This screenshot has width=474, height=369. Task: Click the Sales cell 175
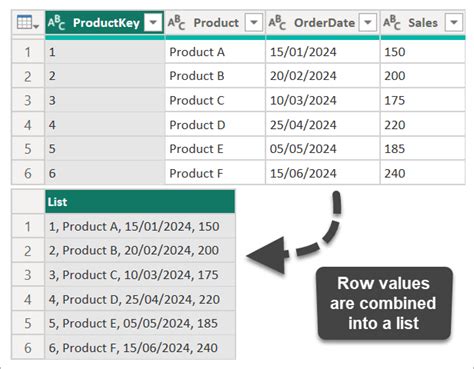(x=423, y=100)
